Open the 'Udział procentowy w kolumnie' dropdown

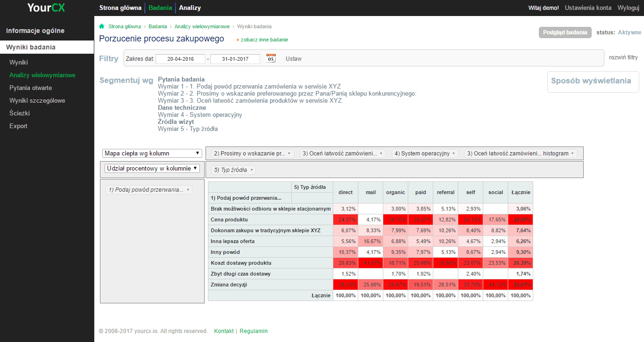[152, 168]
